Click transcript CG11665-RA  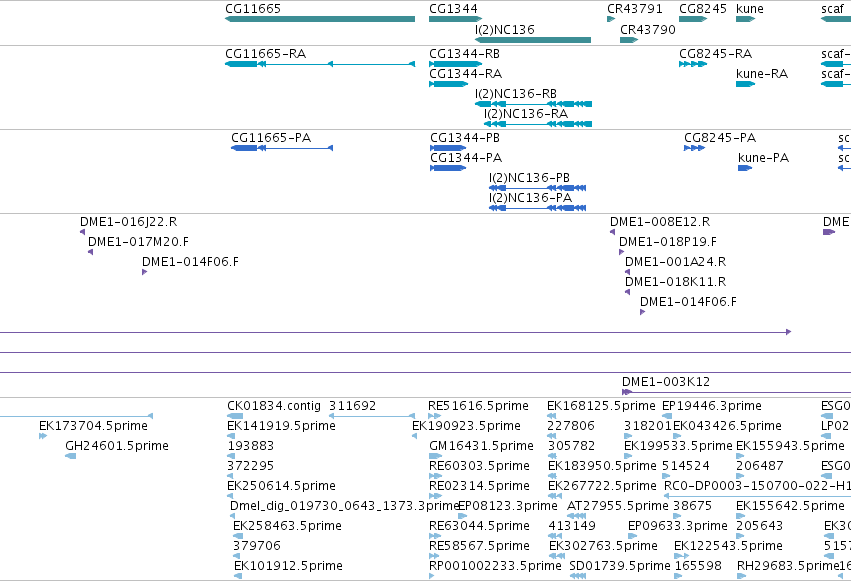pyautogui.click(x=320, y=64)
